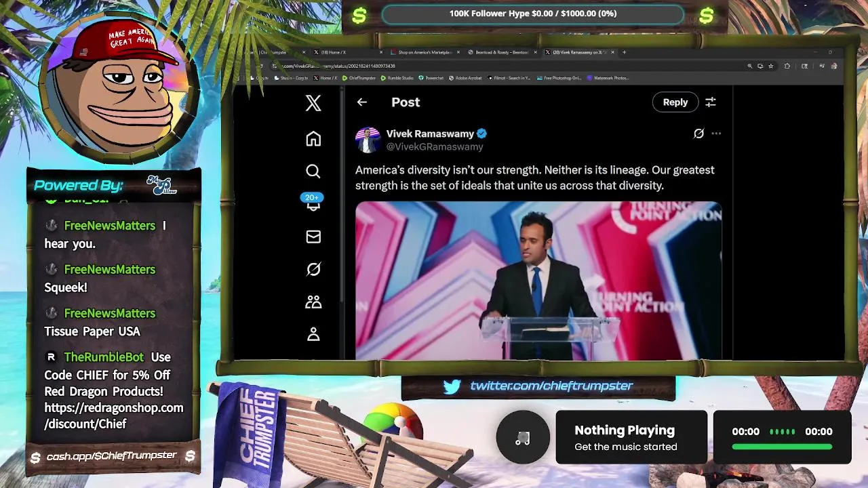The width and height of the screenshot is (868, 488).
Task: Go back using the Post arrow
Action: tap(361, 102)
